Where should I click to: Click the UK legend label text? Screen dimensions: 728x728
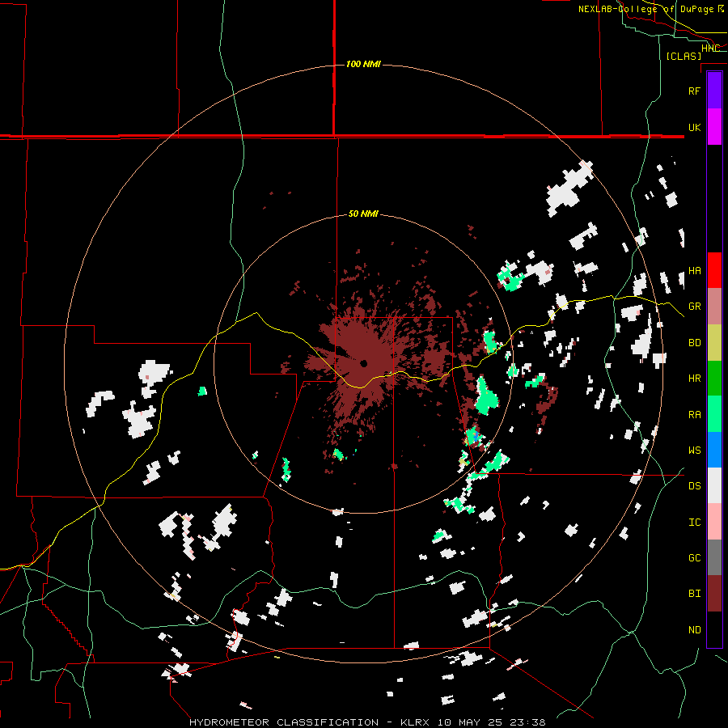(694, 127)
